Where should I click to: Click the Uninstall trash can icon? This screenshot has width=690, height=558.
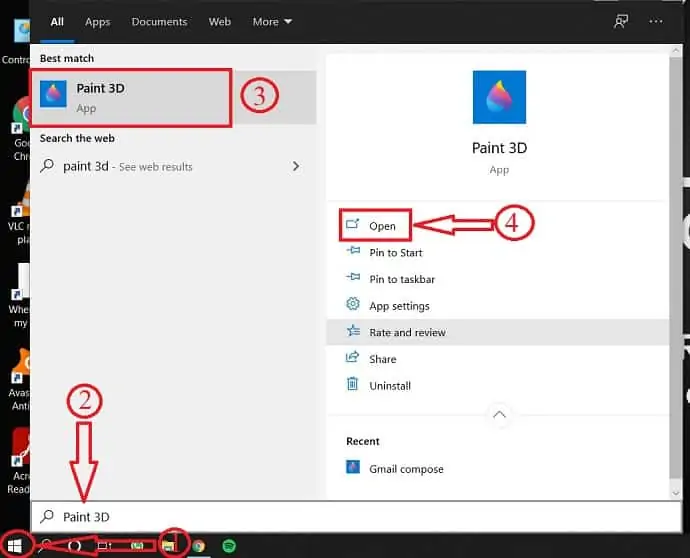(x=352, y=384)
